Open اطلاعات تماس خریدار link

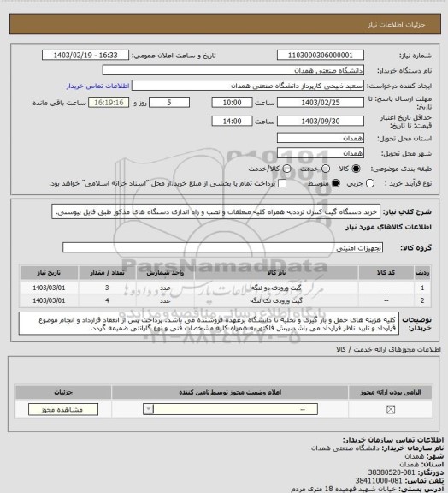click(97, 86)
